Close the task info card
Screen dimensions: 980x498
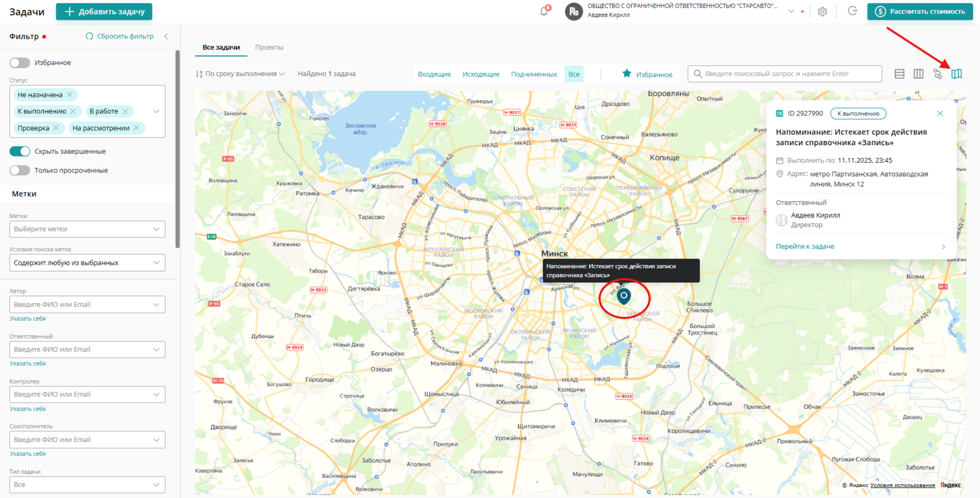click(x=940, y=114)
